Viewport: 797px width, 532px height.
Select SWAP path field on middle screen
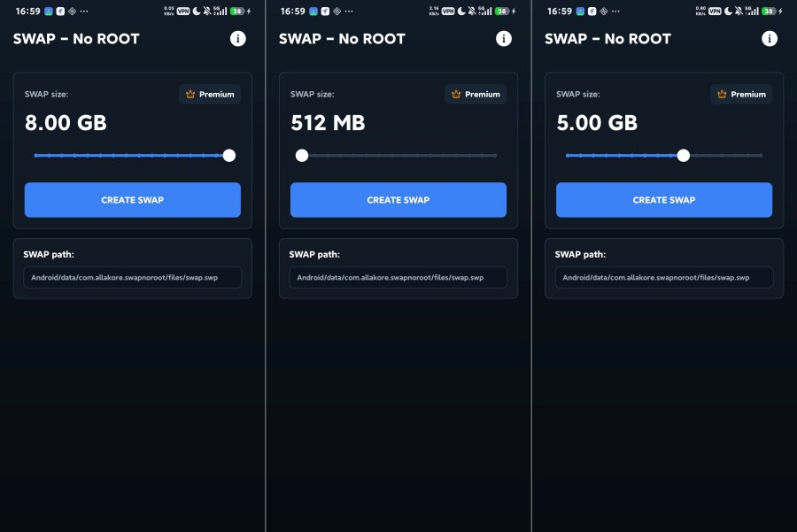398,277
